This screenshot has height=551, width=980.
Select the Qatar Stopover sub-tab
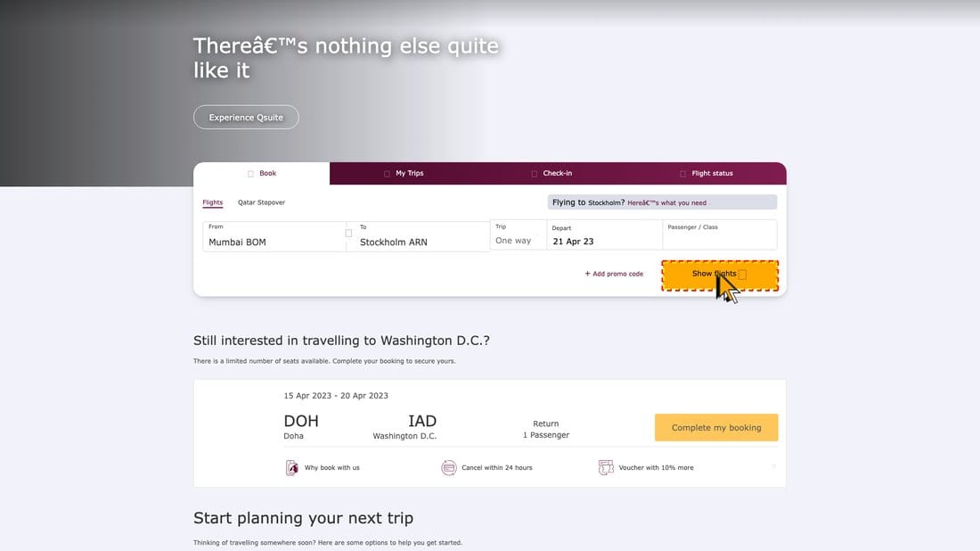(x=261, y=202)
